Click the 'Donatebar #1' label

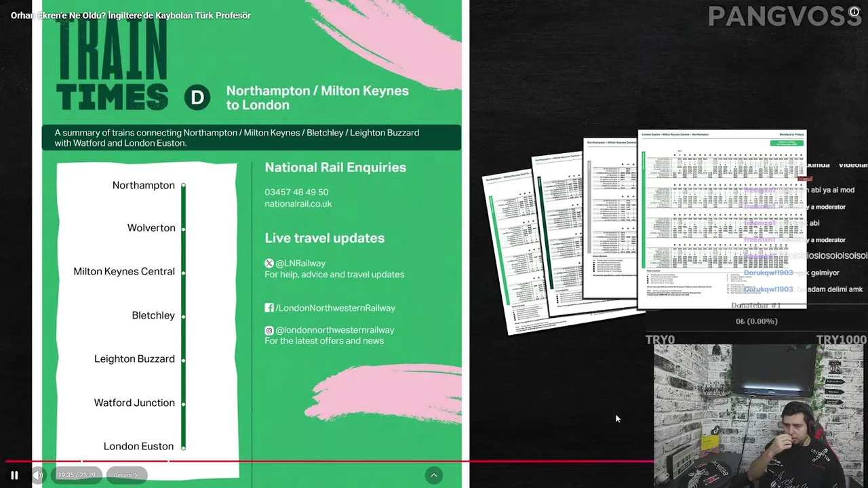coord(756,306)
